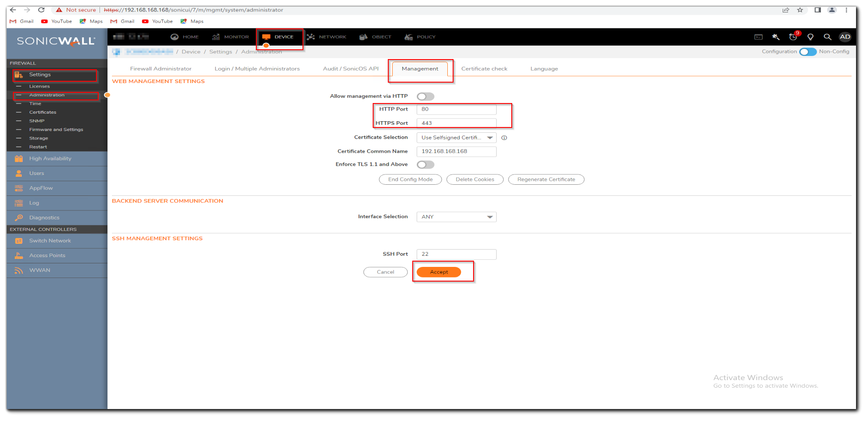Click the End Config Mode button
This screenshot has width=868, height=421.
click(x=410, y=179)
